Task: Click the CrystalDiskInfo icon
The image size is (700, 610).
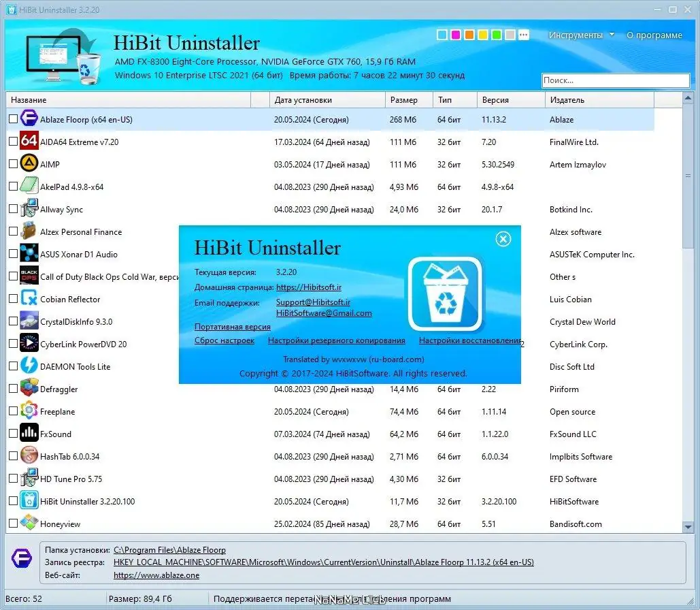Action: [29, 321]
